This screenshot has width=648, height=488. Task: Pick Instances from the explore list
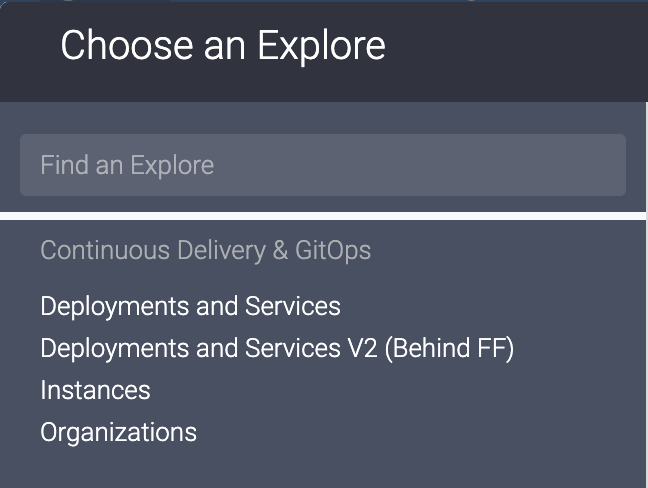(x=95, y=390)
